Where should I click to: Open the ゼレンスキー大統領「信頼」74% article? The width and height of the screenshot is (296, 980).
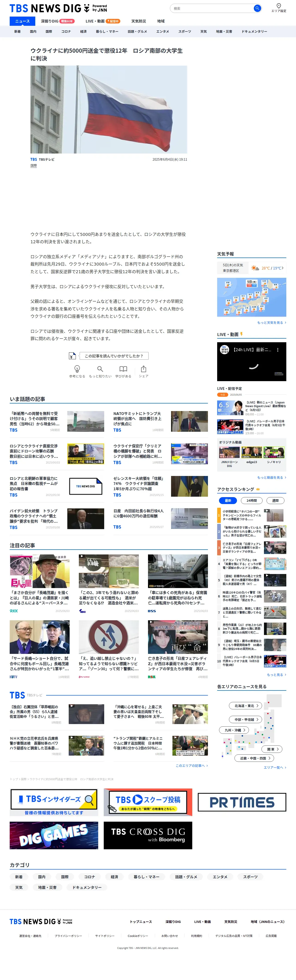pos(161,487)
